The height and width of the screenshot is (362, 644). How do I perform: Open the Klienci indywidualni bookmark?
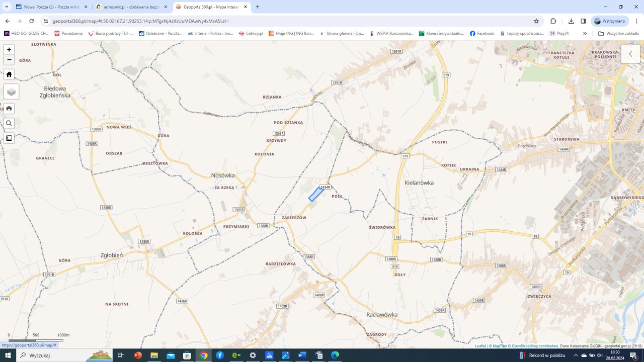click(x=442, y=34)
